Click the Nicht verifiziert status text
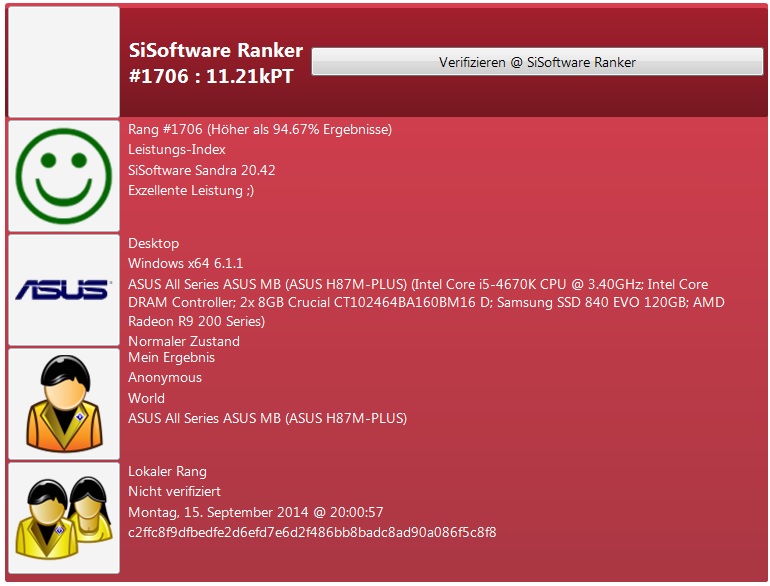 [174, 492]
